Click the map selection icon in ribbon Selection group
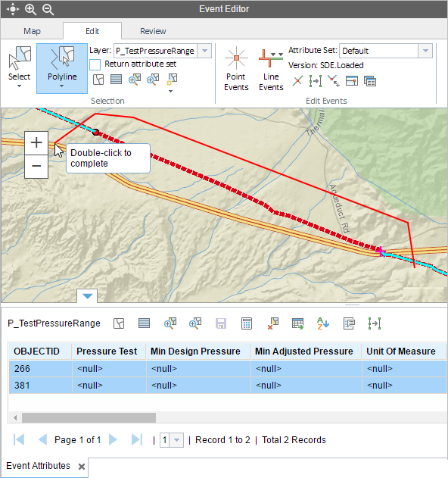Screen dimensions: 448x478 click(98, 80)
